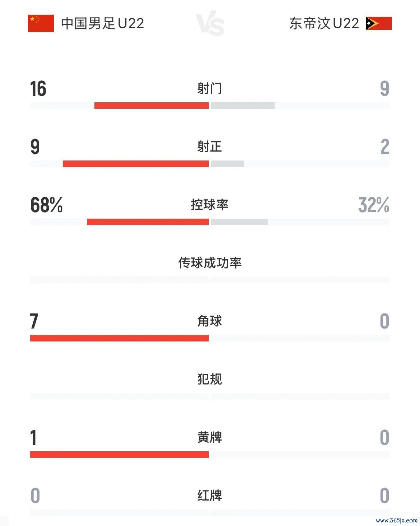
Task: Click the red corner kicks bar
Action: pos(120,338)
